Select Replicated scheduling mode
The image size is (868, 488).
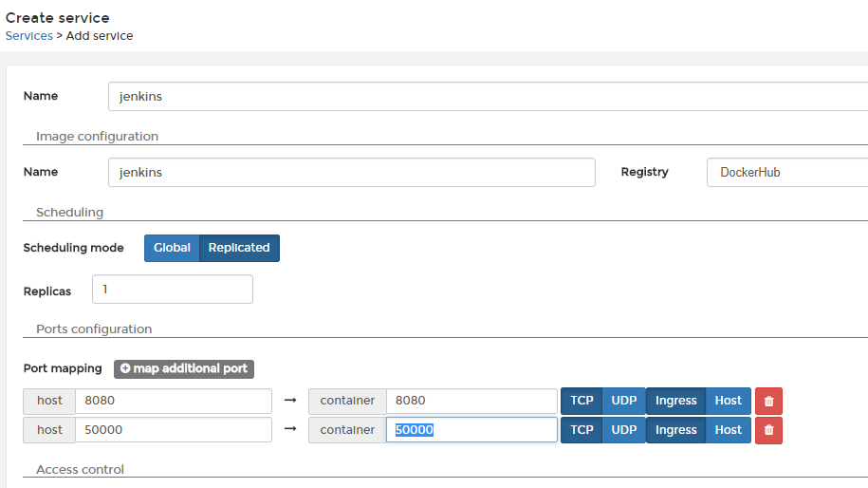click(239, 248)
